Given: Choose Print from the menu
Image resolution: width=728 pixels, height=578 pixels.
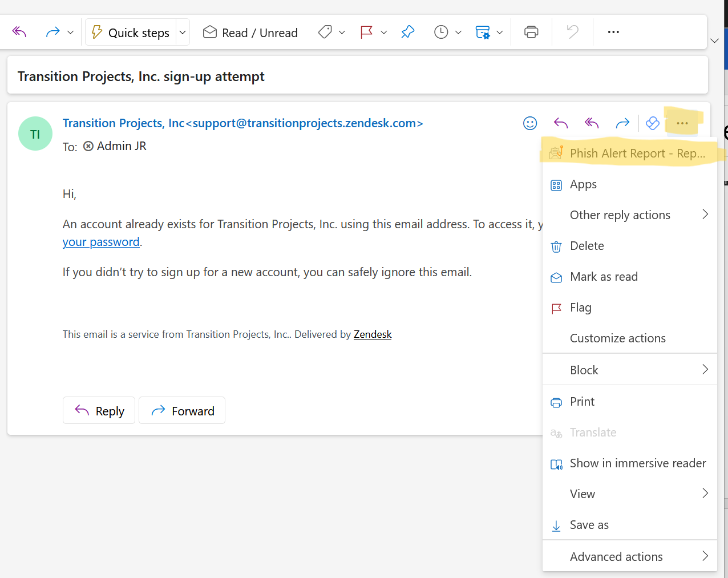Looking at the screenshot, I should pyautogui.click(x=630, y=402).
